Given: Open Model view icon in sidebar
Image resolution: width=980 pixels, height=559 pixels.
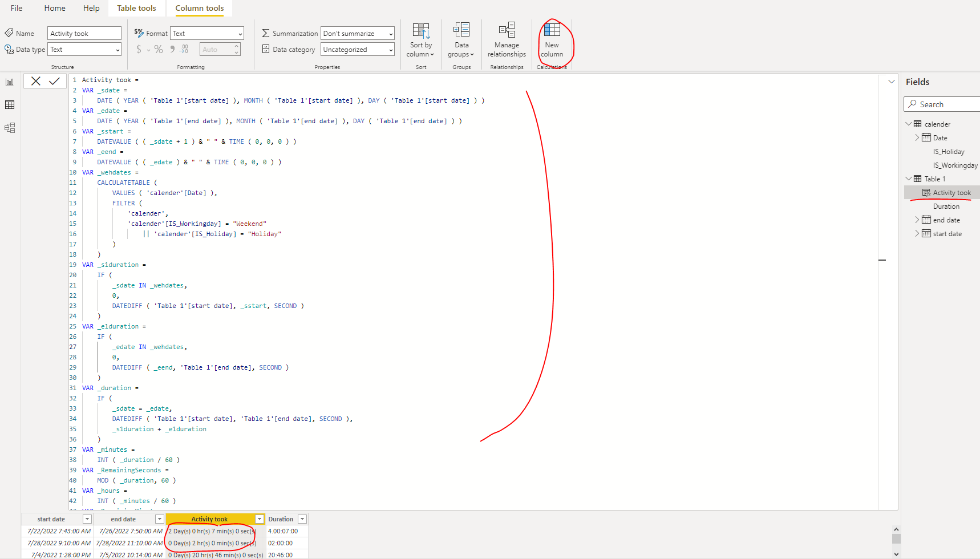Looking at the screenshot, I should click(10, 128).
